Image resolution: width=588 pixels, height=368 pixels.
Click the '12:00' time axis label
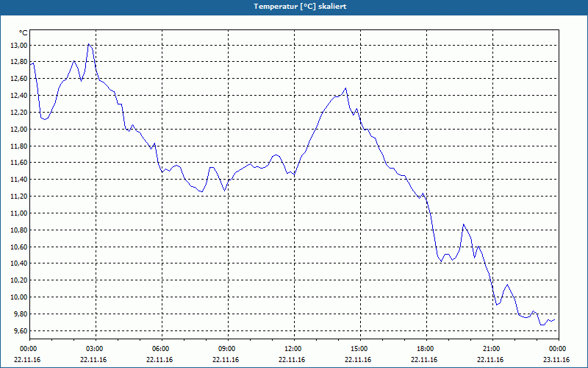tap(291, 349)
